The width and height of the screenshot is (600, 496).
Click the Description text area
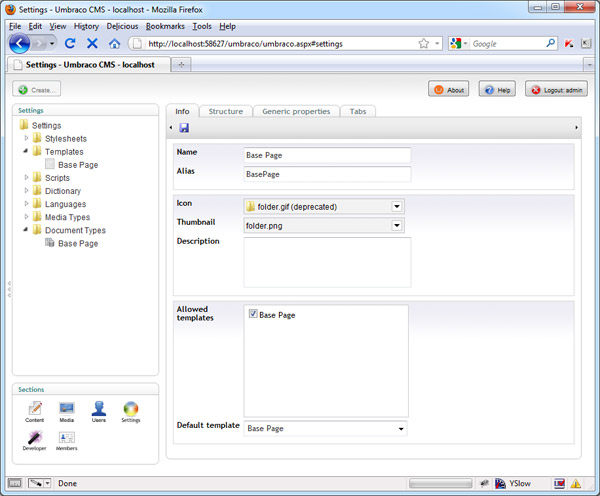click(x=327, y=262)
